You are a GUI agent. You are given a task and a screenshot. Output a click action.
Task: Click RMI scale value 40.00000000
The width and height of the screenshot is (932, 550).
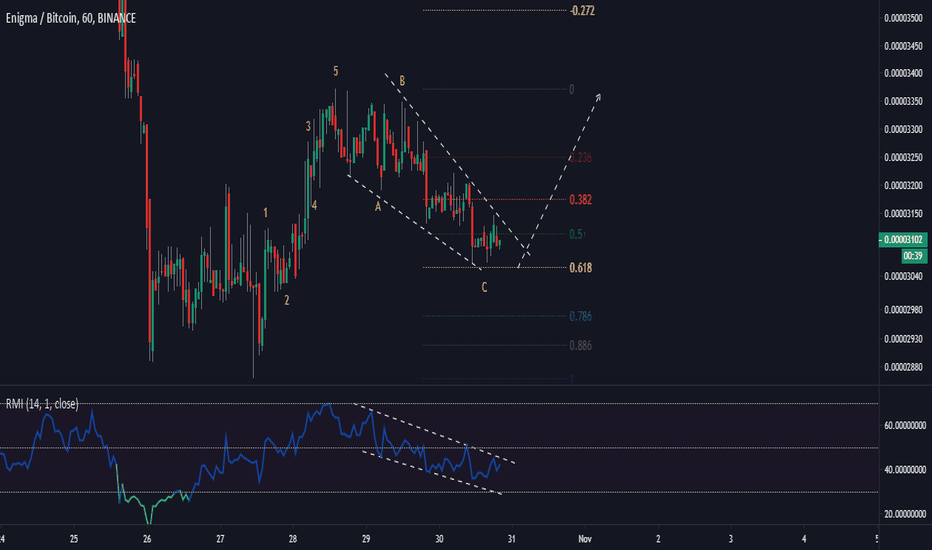905,470
